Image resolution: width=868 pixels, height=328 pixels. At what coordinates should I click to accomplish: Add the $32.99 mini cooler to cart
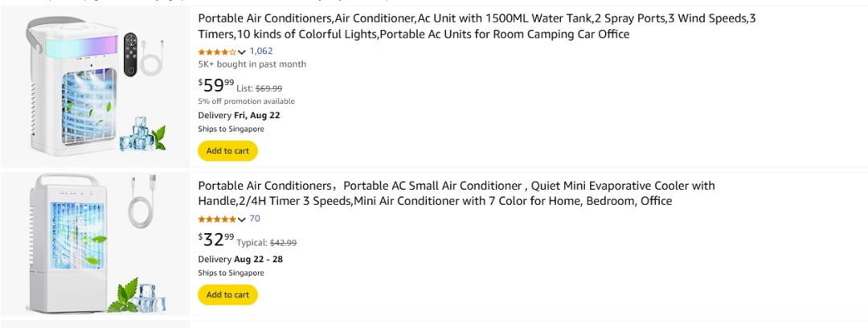pos(227,295)
